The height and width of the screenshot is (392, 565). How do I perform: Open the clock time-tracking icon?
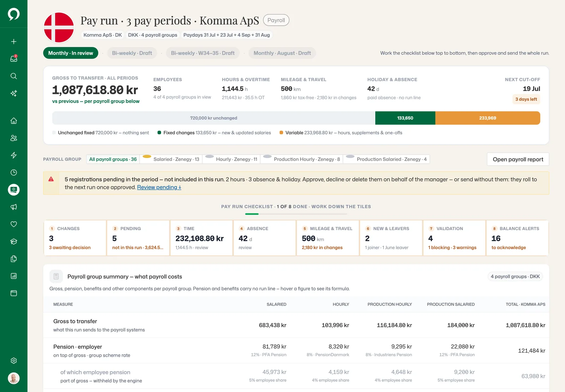point(14,173)
